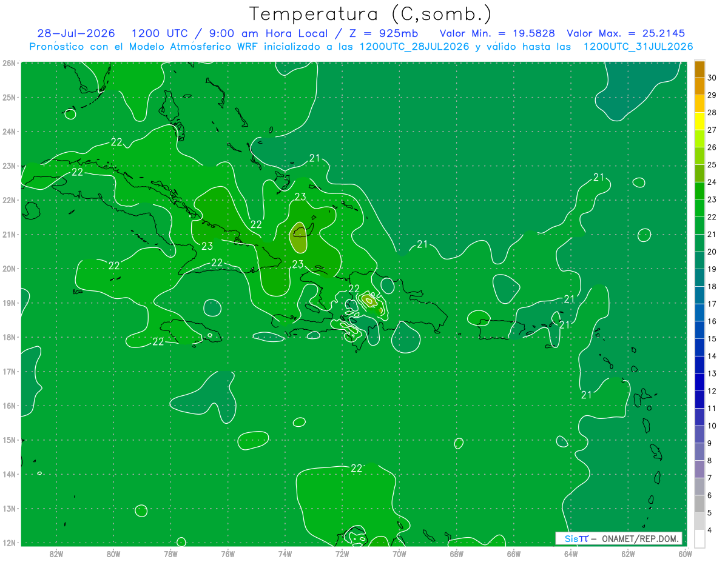The image size is (728, 562).
Task: Click the 14N latitude axis label
Action: click(8, 473)
